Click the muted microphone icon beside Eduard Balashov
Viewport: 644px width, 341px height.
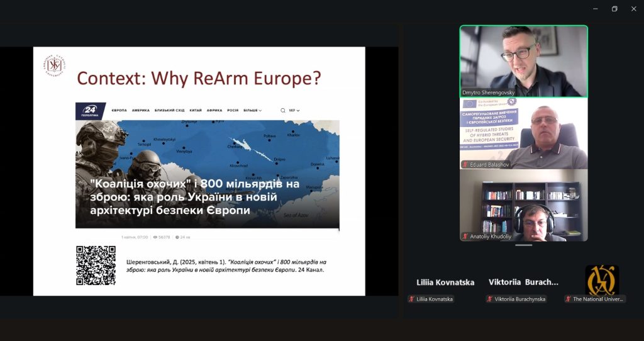click(465, 164)
